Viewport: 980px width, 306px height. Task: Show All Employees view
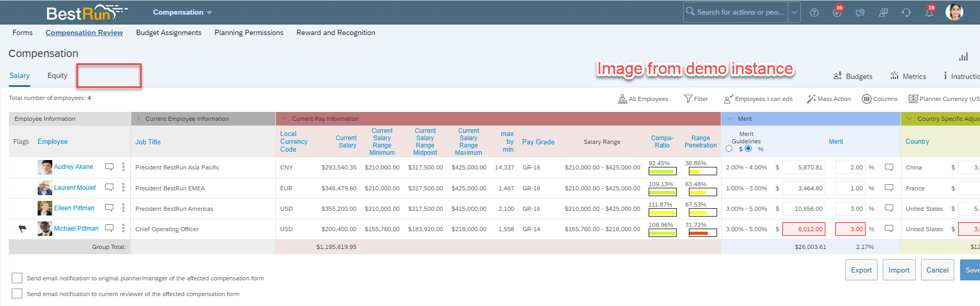(643, 99)
